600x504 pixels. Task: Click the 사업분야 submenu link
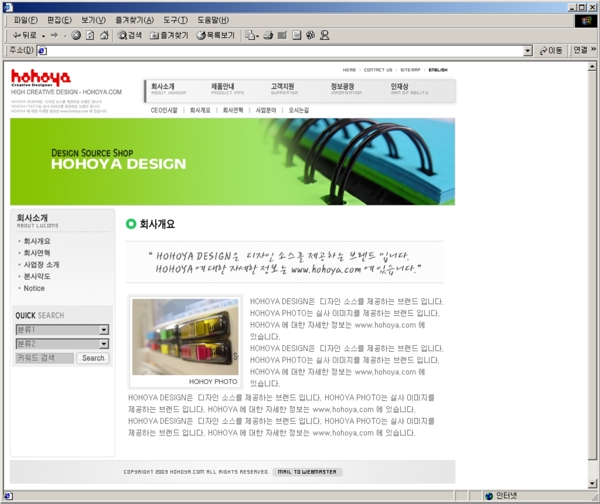(266, 110)
